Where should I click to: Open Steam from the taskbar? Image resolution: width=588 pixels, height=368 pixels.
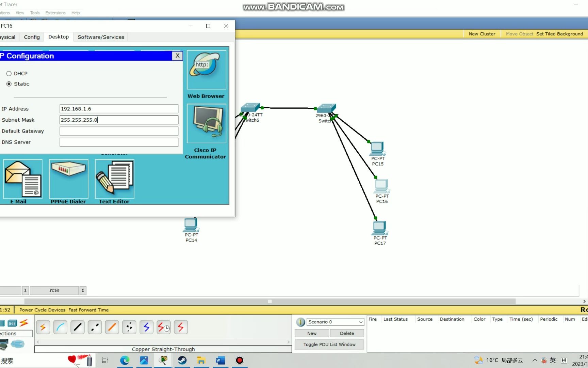click(182, 360)
